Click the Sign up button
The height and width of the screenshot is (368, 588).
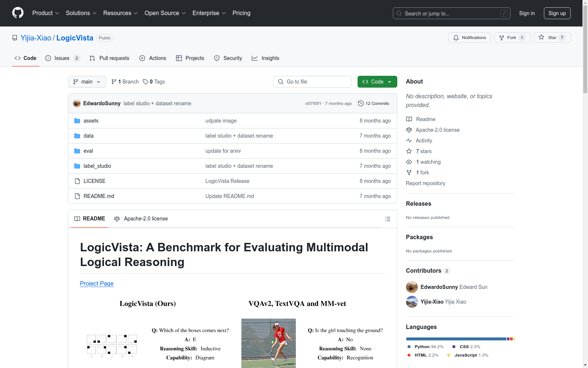click(x=557, y=13)
